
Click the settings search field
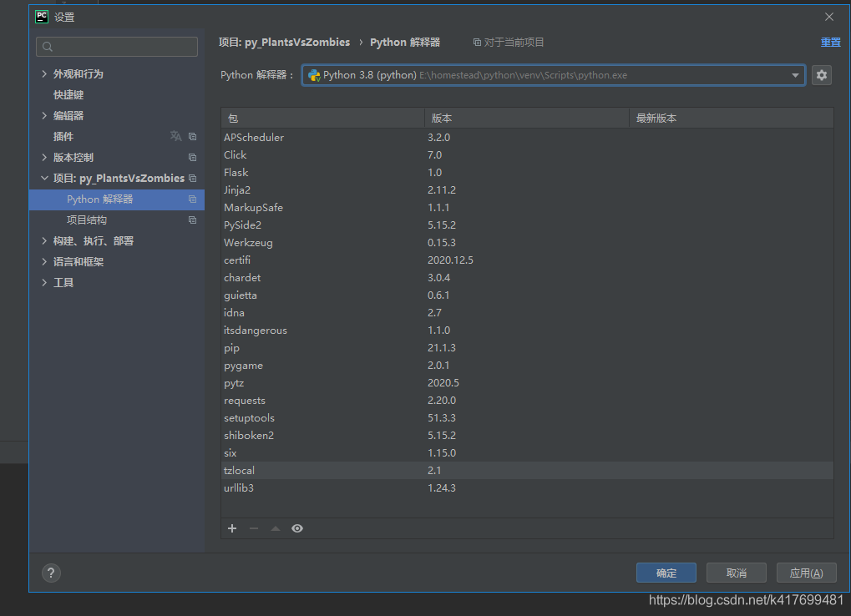point(117,47)
